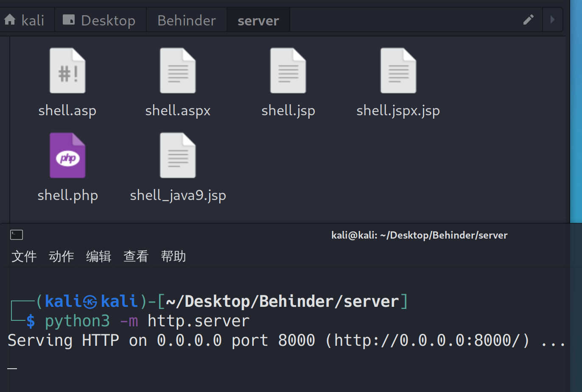Select the shell.jspx.jsp file icon

(398, 71)
